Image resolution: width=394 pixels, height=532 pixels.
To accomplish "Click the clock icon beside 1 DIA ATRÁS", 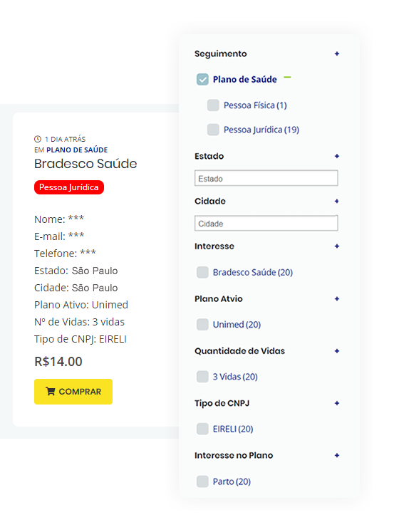I will coord(38,139).
